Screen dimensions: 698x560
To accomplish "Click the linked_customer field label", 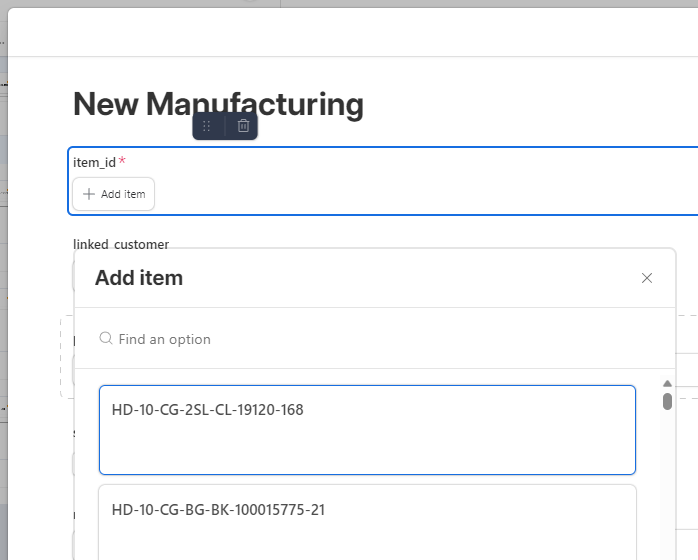I will click(121, 244).
